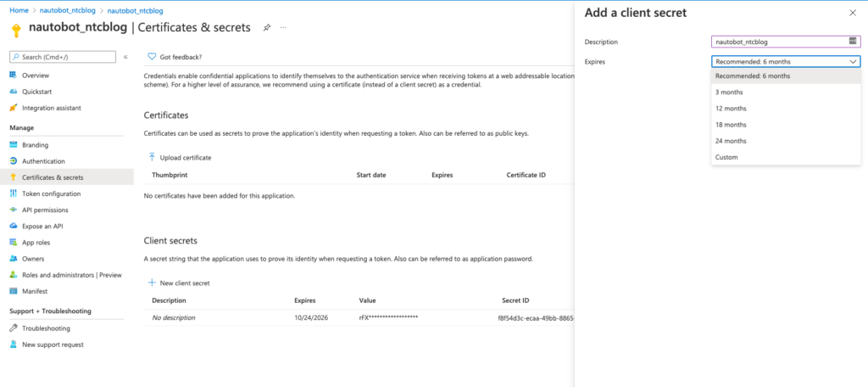This screenshot has width=868, height=387.
Task: Click the client secrets Expires column header
Action: click(305, 300)
